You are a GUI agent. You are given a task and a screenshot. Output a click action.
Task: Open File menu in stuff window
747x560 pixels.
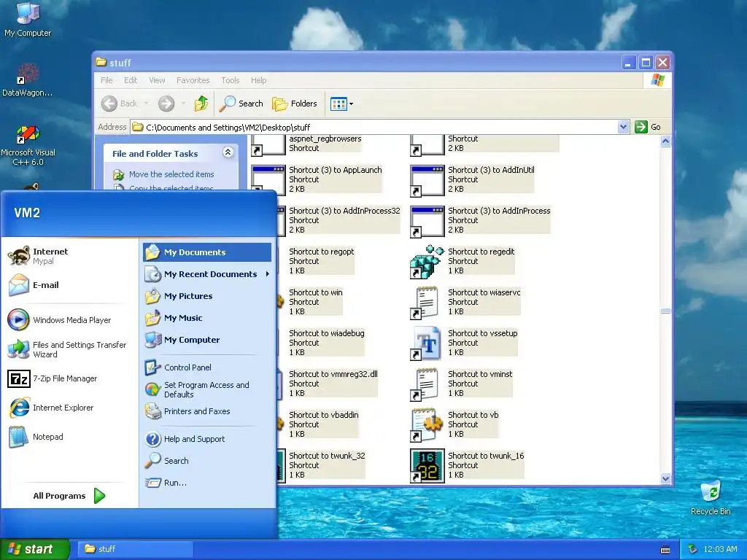pyautogui.click(x=107, y=80)
